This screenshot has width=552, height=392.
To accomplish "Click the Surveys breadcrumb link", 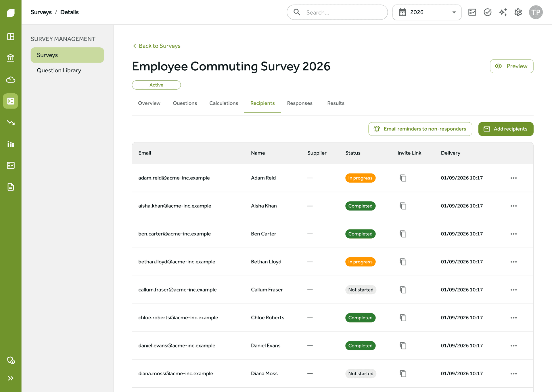I will pyautogui.click(x=41, y=12).
